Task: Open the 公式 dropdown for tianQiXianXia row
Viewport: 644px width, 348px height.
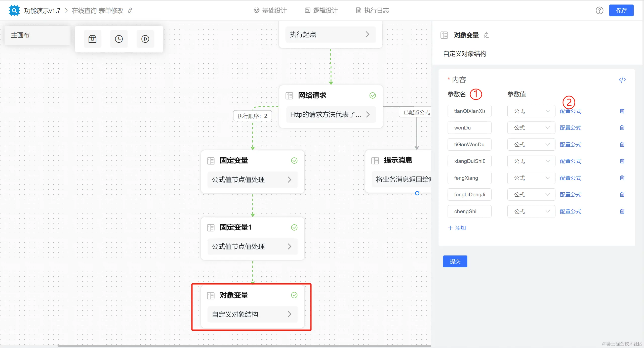Action: pyautogui.click(x=531, y=111)
